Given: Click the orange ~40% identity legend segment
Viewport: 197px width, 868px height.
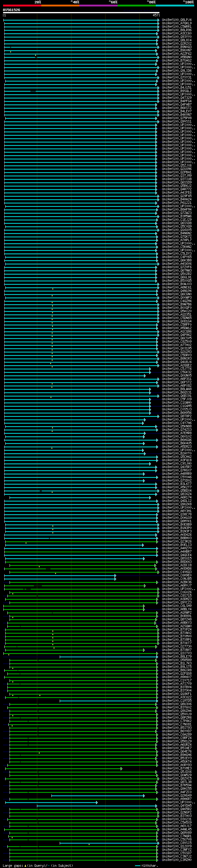Looking at the screenshot, I should coord(60,6).
